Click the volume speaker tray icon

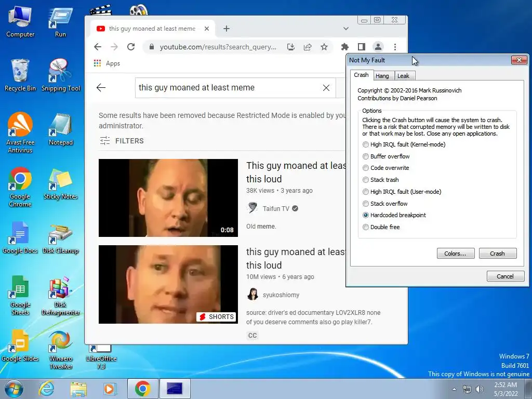[480, 389]
